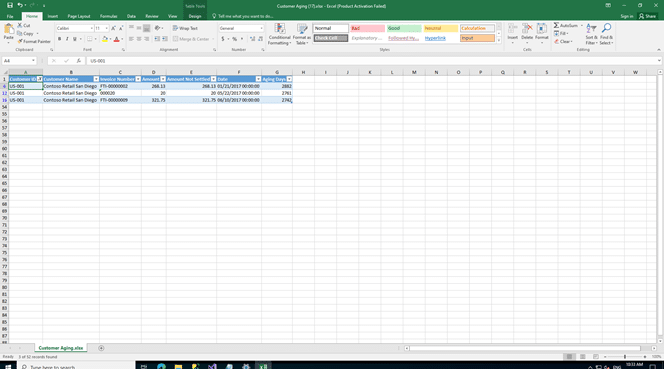664x369 pixels.
Task: Click the Name Box showing A4
Action: [x=19, y=61]
